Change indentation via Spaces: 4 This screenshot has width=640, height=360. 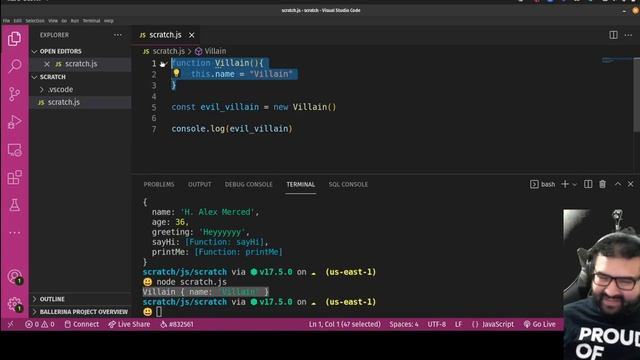404,324
